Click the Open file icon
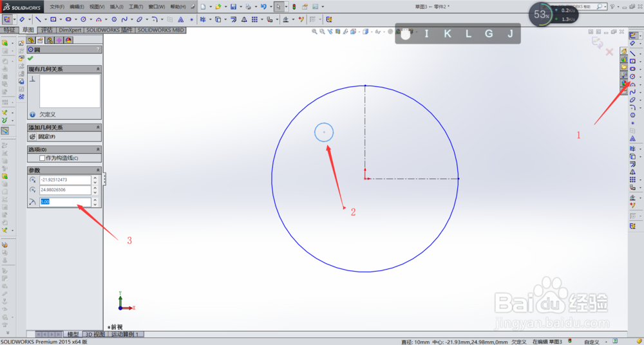This screenshot has width=644, height=345. [x=218, y=6]
